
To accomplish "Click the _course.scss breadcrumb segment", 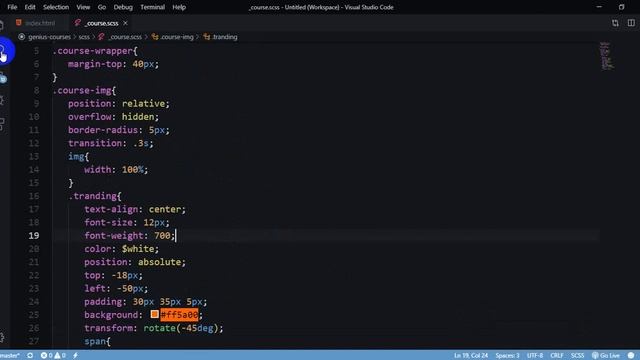I will pyautogui.click(x=125, y=37).
